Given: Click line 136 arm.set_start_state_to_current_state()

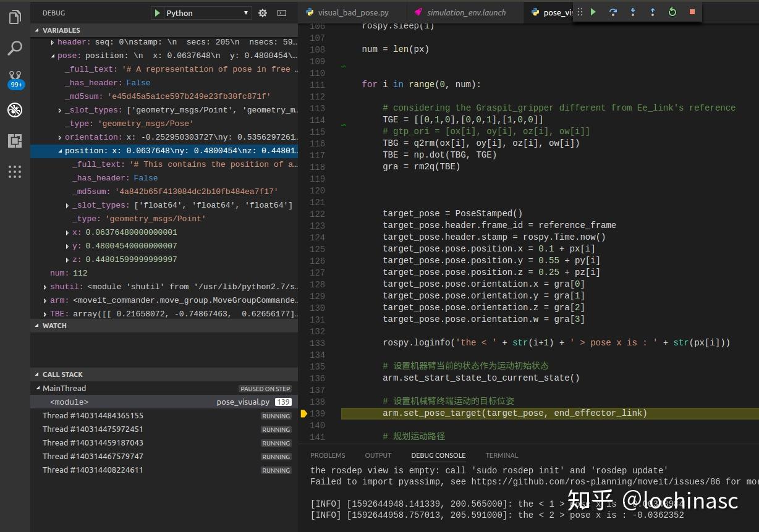Looking at the screenshot, I should pos(481,378).
